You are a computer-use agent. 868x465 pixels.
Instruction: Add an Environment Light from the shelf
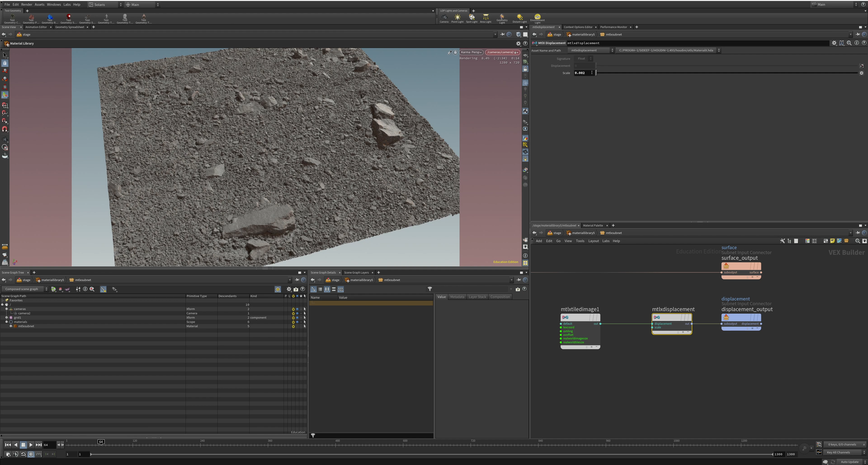tap(537, 19)
